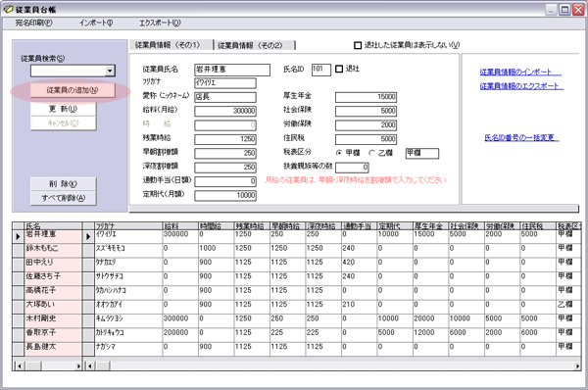Click the 氏名 column header
This screenshot has height=390, width=588.
(x=53, y=225)
